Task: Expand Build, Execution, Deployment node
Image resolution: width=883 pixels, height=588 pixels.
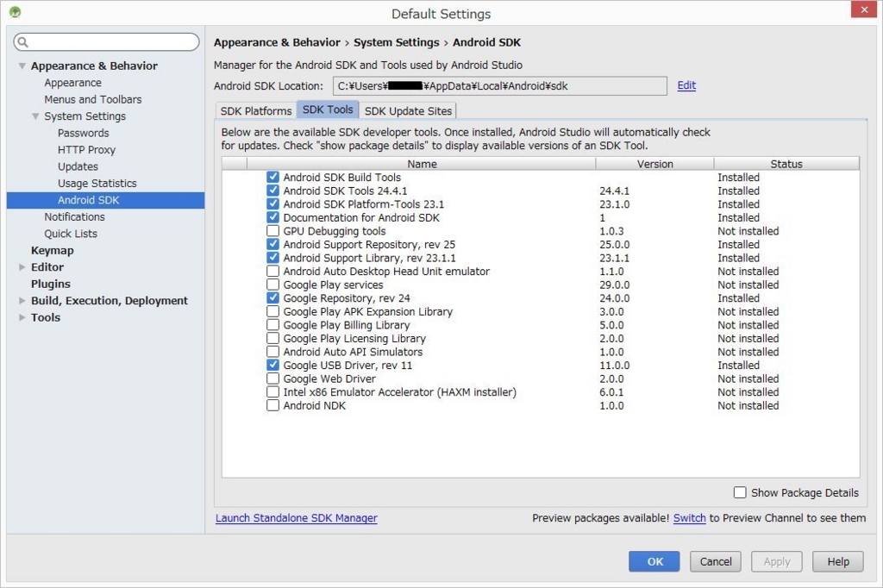Action: point(22,301)
